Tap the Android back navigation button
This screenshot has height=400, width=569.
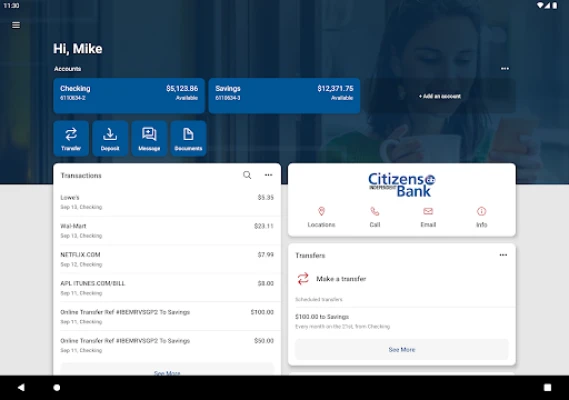[21, 387]
